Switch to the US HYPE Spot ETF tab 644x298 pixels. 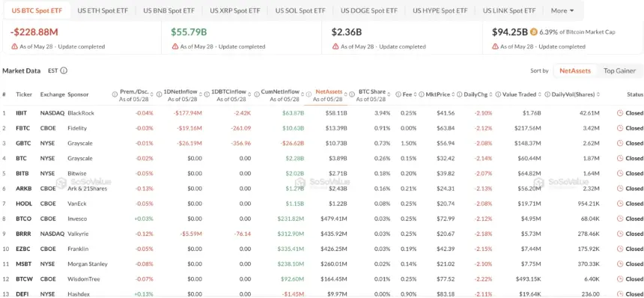[x=440, y=10]
